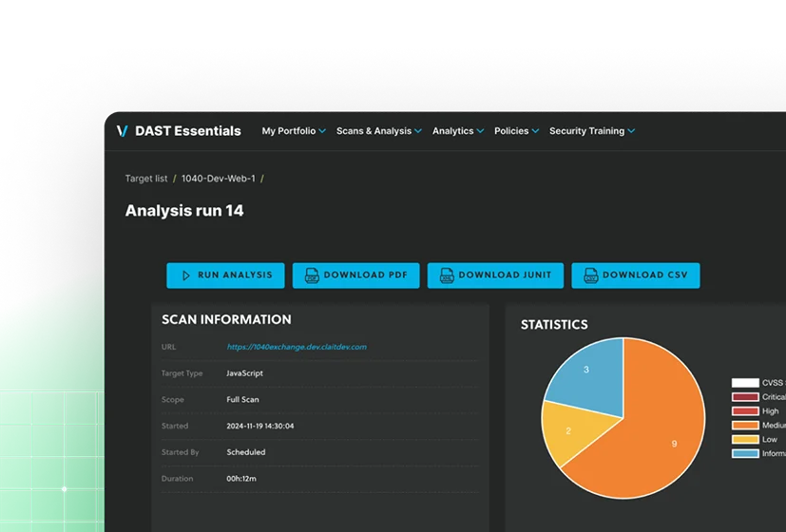Click the CSV file icon

[591, 275]
